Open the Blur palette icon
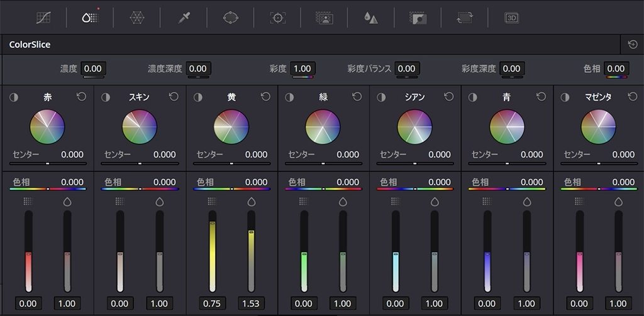The height and width of the screenshot is (316, 644). tap(371, 18)
